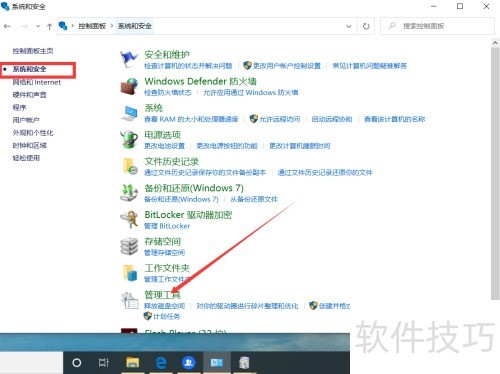Click 更改电源按钮的功能 link
Image resolution: width=500 pixels, height=374 pixels.
tap(227, 146)
